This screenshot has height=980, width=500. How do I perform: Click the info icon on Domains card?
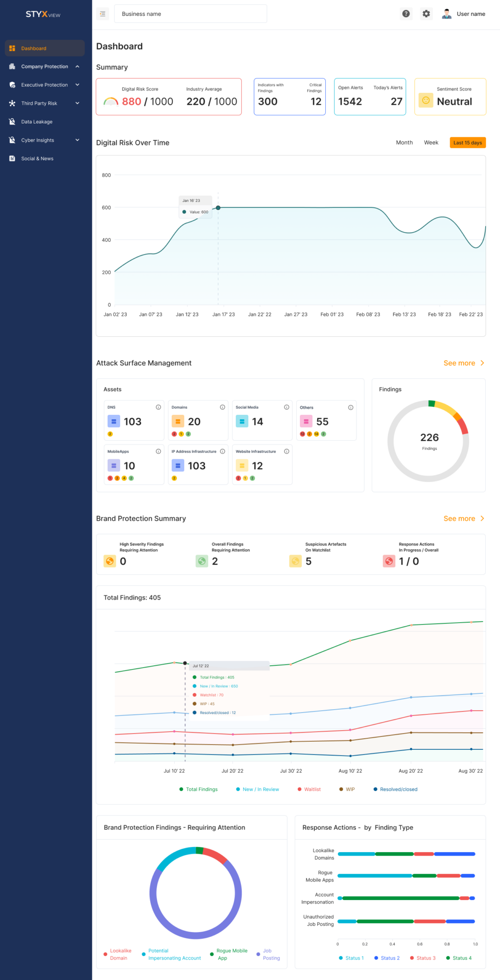click(x=222, y=407)
